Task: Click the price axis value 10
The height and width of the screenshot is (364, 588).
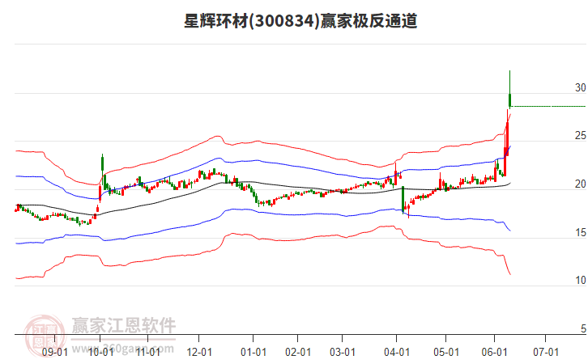Action: tap(580, 280)
